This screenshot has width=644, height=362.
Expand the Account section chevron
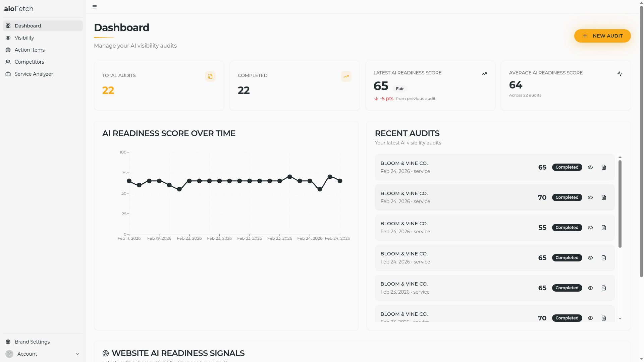click(77, 354)
